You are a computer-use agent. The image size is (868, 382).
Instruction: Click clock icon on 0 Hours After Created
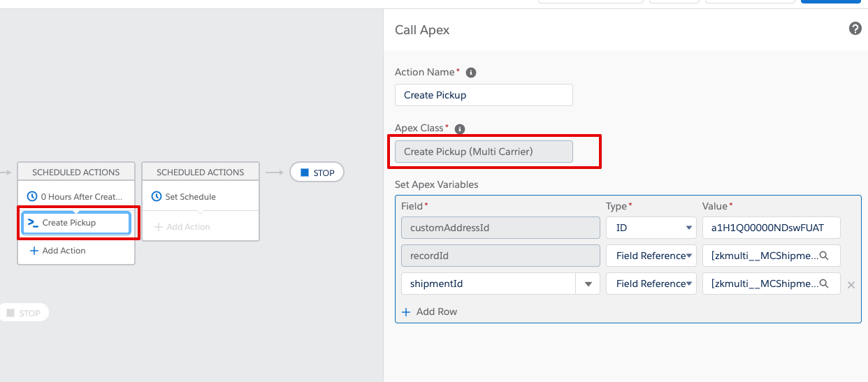(31, 197)
